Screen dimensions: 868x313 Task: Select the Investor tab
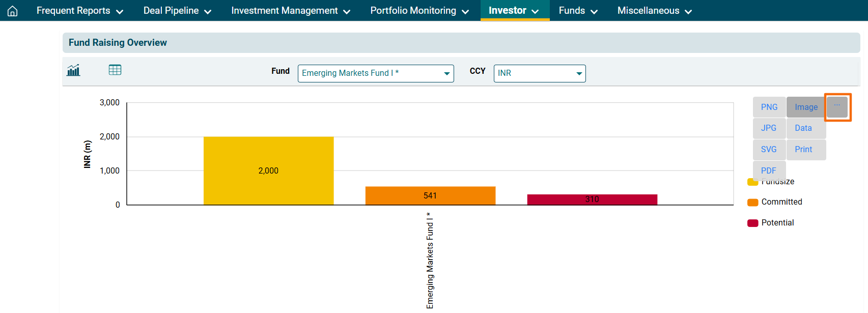[514, 11]
